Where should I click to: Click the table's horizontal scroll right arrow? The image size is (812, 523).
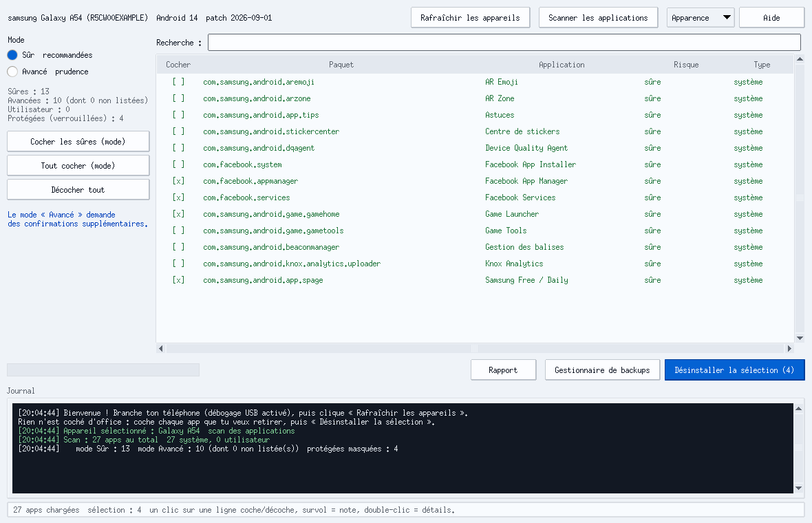[x=789, y=348]
